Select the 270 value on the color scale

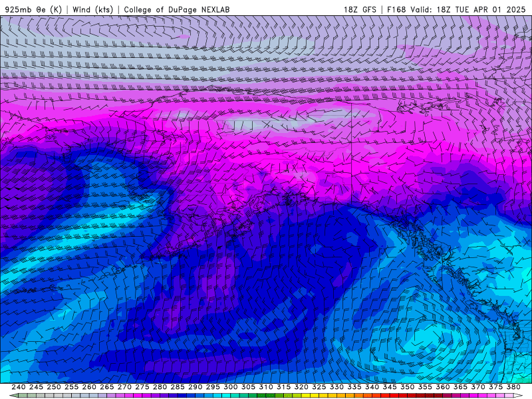(124, 387)
